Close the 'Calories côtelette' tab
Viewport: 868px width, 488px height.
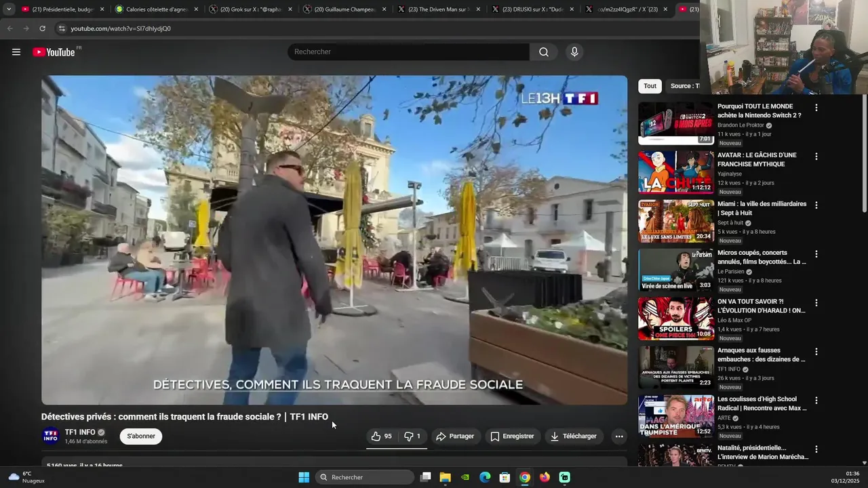tap(196, 9)
